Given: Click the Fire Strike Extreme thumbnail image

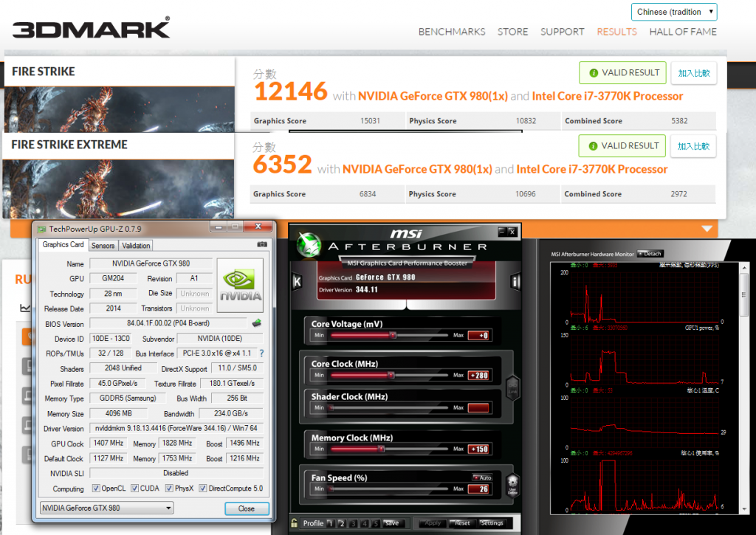Looking at the screenshot, I should coord(118,189).
